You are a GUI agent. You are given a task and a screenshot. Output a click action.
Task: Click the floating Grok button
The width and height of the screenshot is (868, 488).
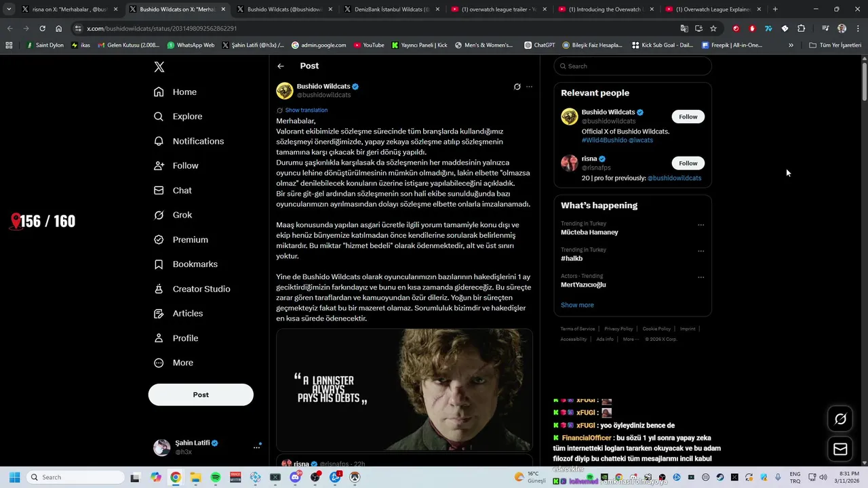(840, 419)
